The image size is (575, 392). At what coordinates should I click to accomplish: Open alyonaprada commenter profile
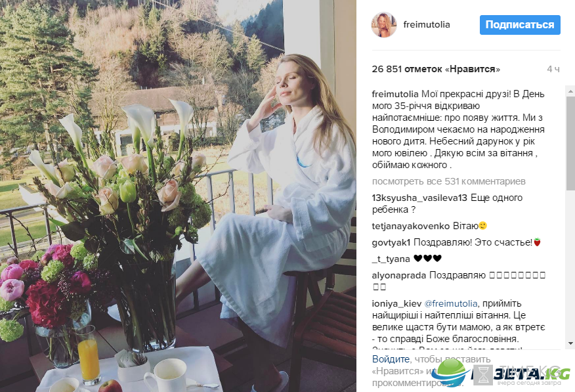coord(399,275)
